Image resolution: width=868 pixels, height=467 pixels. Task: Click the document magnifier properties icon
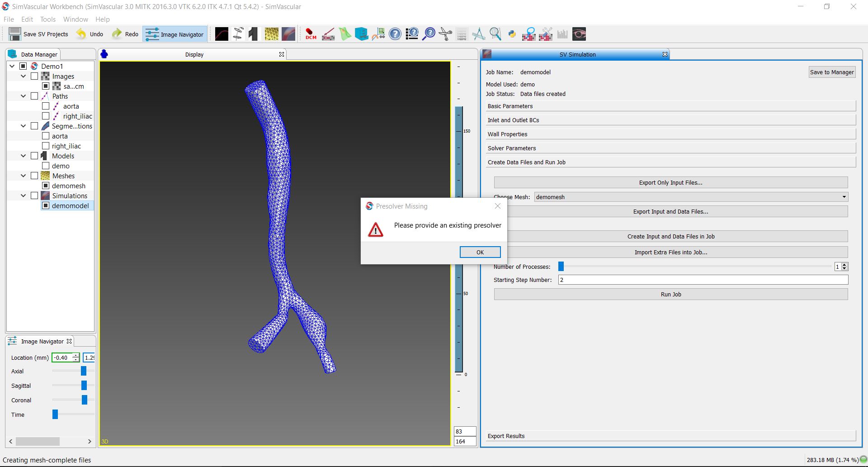(495, 34)
